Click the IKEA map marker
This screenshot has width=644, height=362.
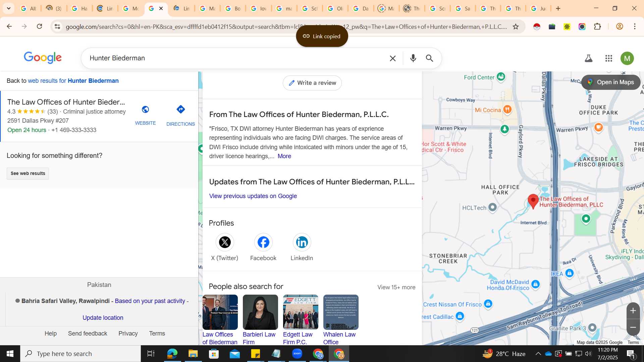point(569,273)
